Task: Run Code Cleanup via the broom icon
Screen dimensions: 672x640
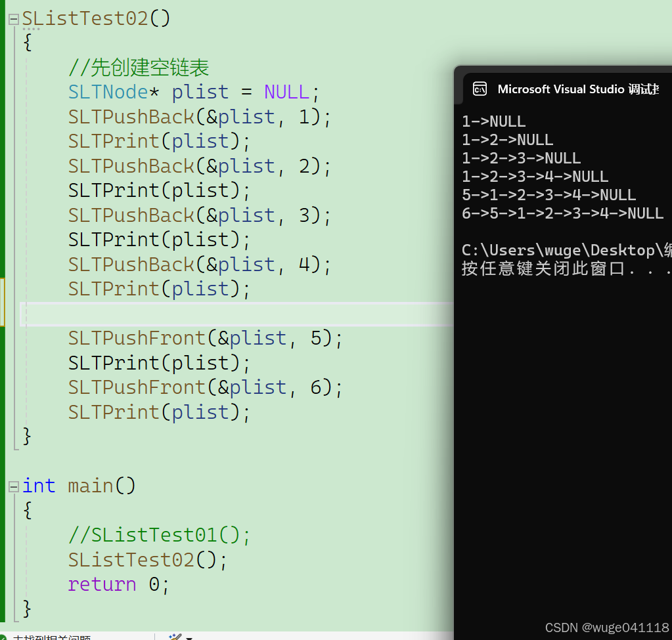Action: point(175,637)
